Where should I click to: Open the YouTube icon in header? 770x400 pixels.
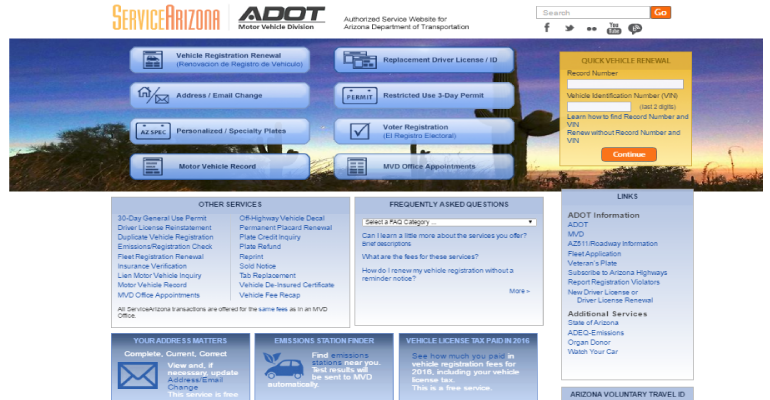613,27
